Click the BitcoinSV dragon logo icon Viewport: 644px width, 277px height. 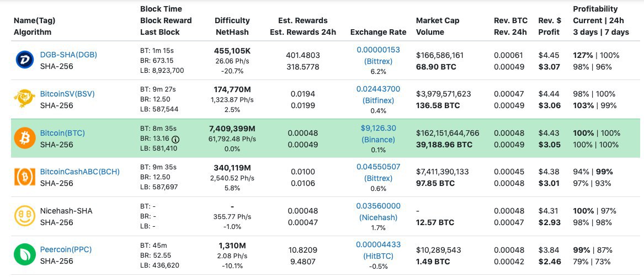click(x=25, y=99)
